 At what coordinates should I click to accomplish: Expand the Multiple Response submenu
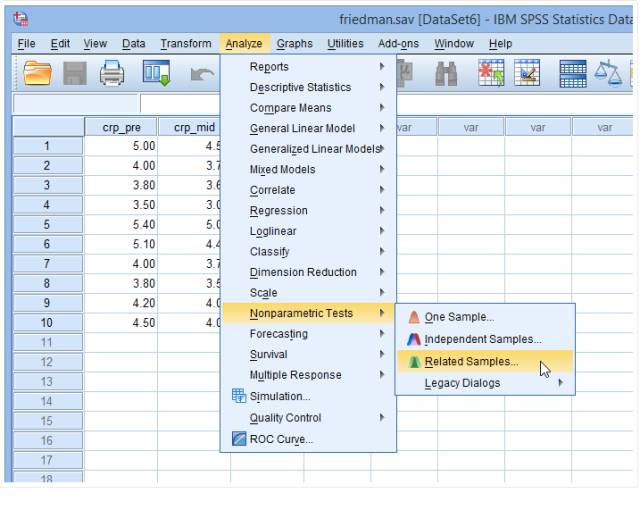[308, 375]
